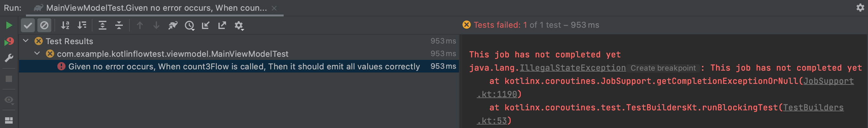Click the Export Test Results icon
Viewport: 868px width, 128px height.
point(222,26)
